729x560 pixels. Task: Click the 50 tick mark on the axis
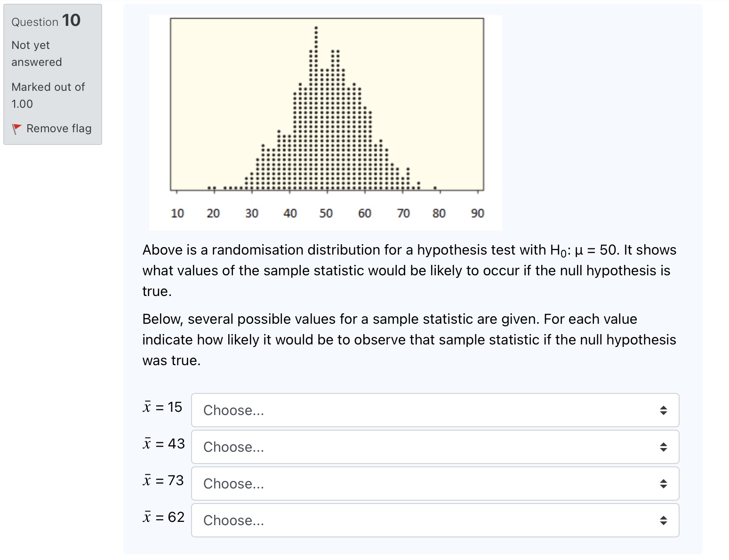pyautogui.click(x=326, y=213)
